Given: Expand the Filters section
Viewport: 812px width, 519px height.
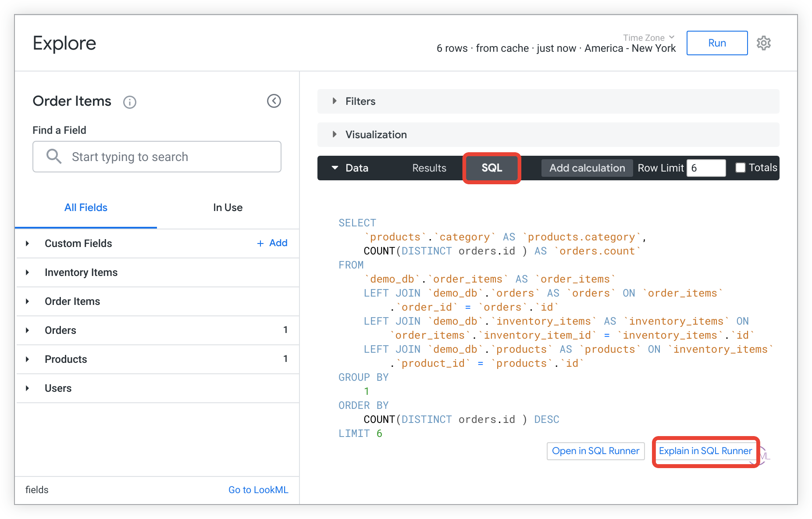Looking at the screenshot, I should pyautogui.click(x=335, y=101).
